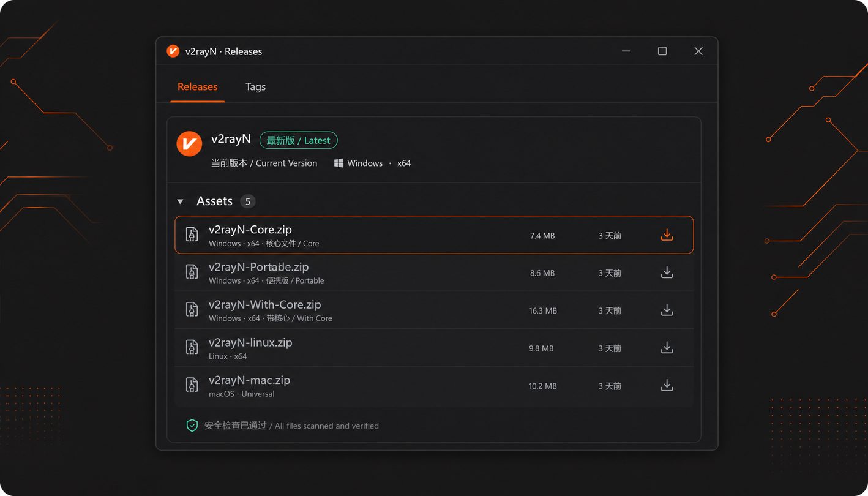Viewport: 868px width, 496px height.
Task: Click the zip file icon for v2rayN-Portable.zip
Action: pos(192,273)
